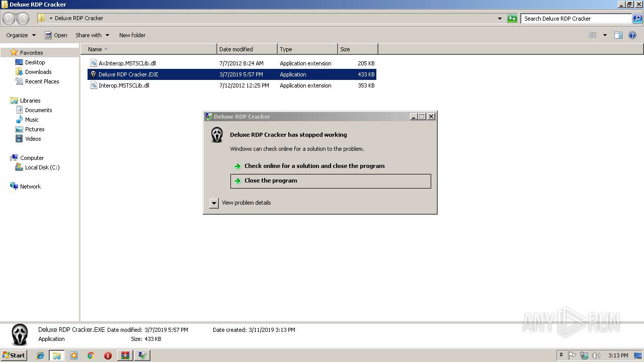Click the Deluxe RDP Cracker breadcrumb segment
This screenshot has width=644, height=362.
(x=79, y=18)
